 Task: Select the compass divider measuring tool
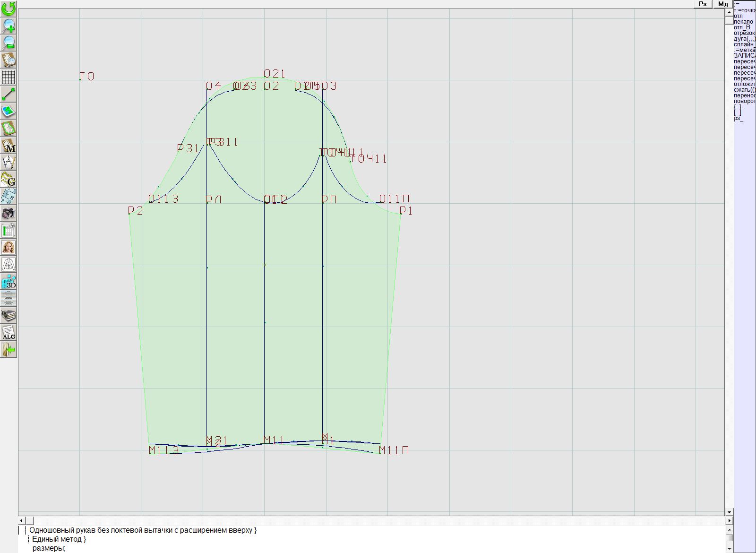coord(9,163)
